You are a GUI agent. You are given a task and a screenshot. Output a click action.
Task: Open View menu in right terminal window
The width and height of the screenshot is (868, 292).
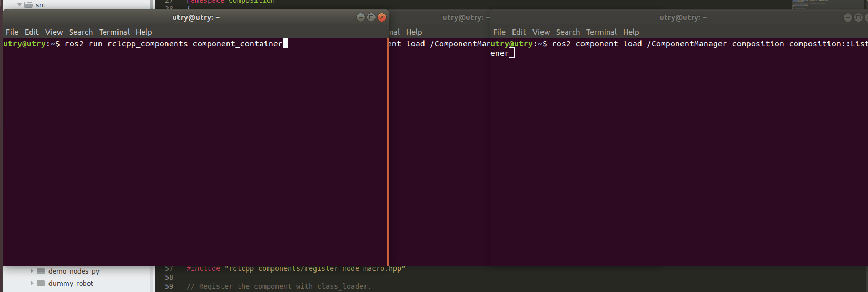[x=541, y=32]
